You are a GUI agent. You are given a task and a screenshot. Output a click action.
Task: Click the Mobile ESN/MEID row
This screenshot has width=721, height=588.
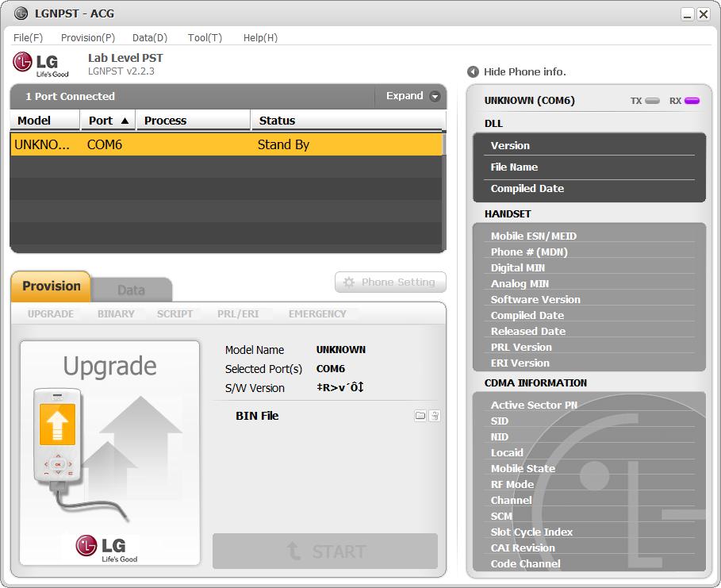589,236
